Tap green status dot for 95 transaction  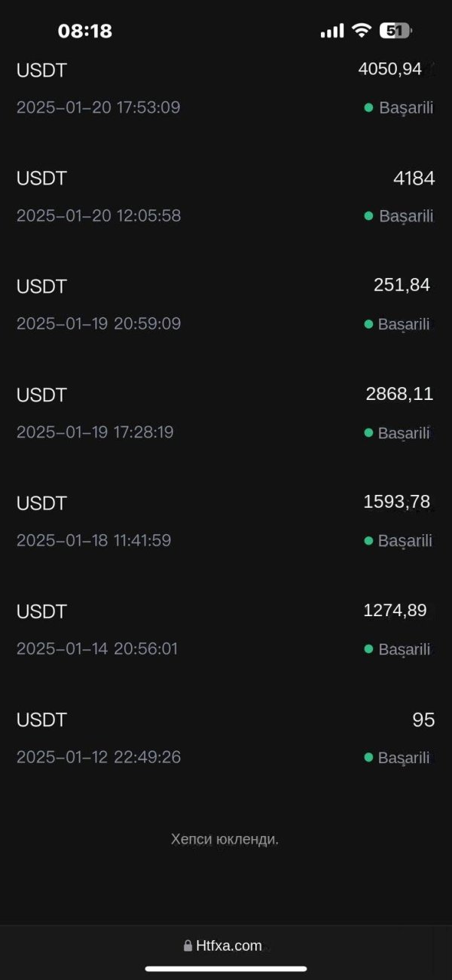tap(368, 757)
